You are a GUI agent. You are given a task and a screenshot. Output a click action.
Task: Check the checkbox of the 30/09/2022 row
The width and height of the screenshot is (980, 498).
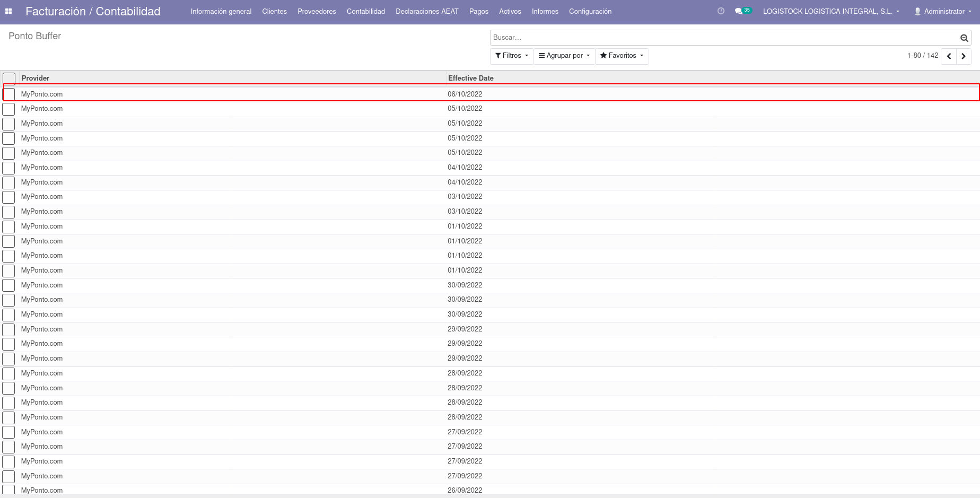coord(8,285)
